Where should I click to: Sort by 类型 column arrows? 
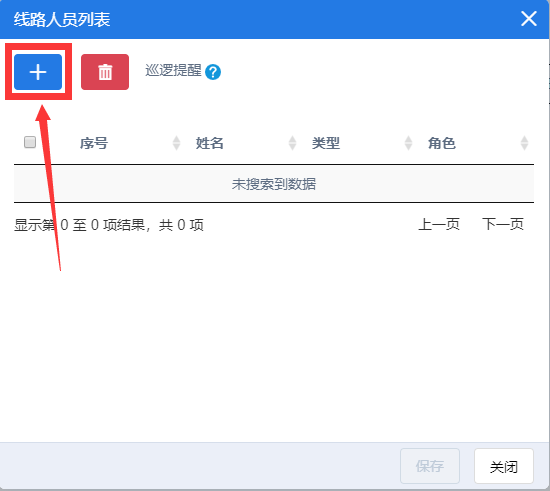click(408, 143)
